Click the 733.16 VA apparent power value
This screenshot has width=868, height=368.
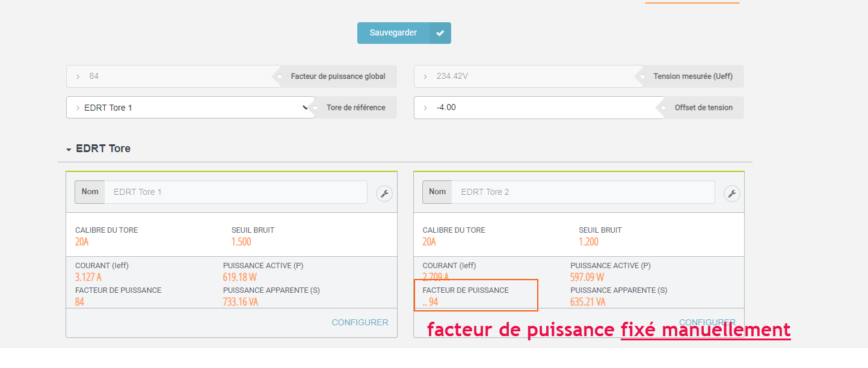click(241, 302)
